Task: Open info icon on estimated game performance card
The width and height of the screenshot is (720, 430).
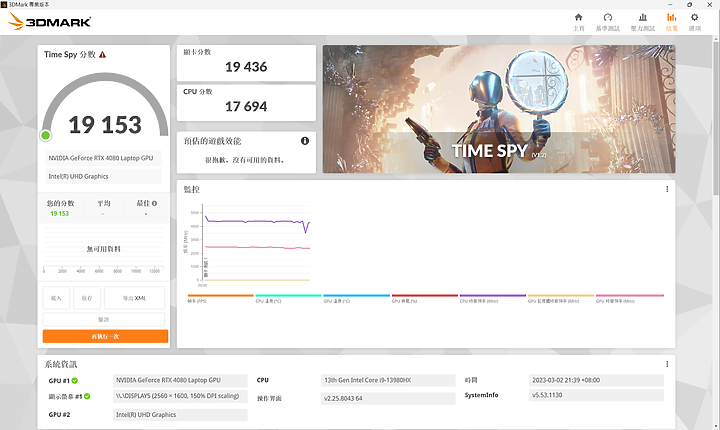Action: tap(305, 141)
